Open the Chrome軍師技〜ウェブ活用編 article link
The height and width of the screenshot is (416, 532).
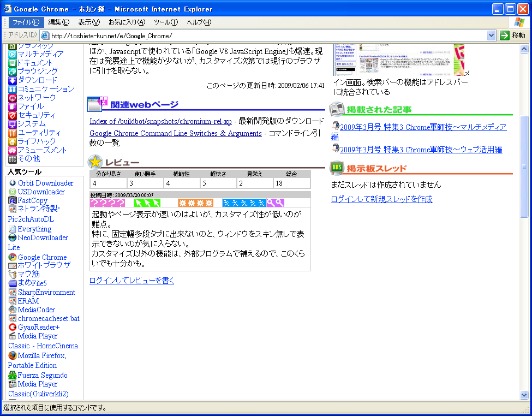pos(421,150)
